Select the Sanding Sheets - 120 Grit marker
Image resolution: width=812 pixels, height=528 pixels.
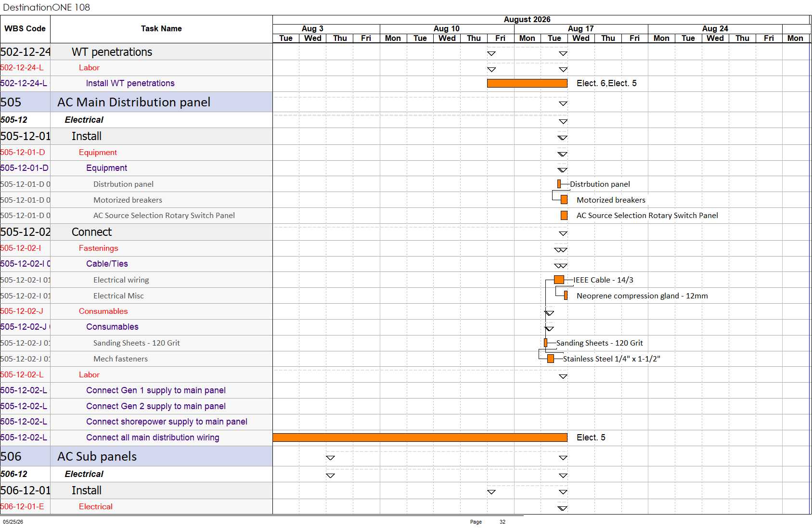545,343
